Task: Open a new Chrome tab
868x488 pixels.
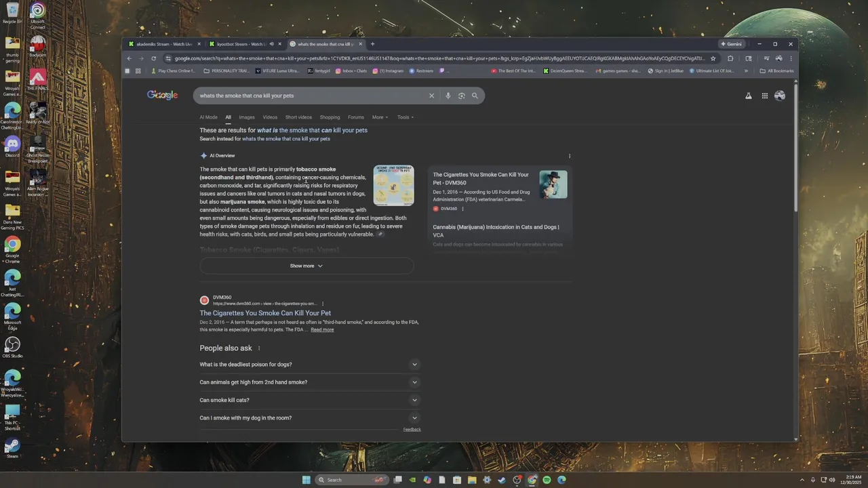Action: click(x=372, y=44)
